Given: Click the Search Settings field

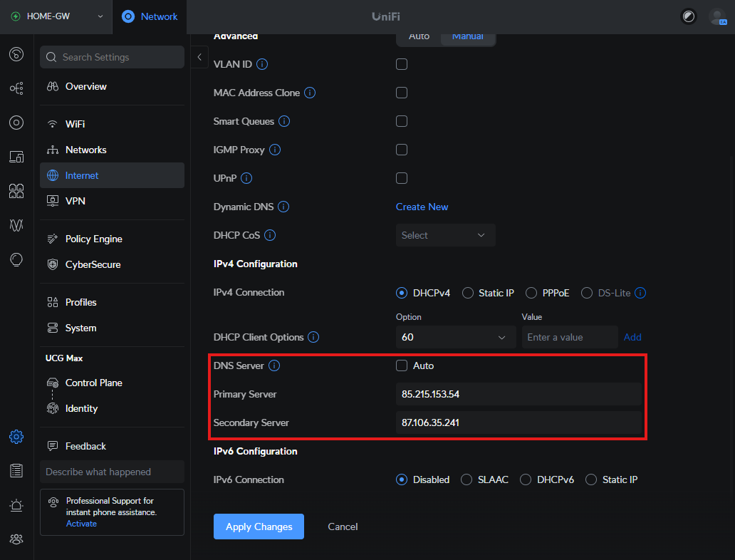Looking at the screenshot, I should pos(112,57).
